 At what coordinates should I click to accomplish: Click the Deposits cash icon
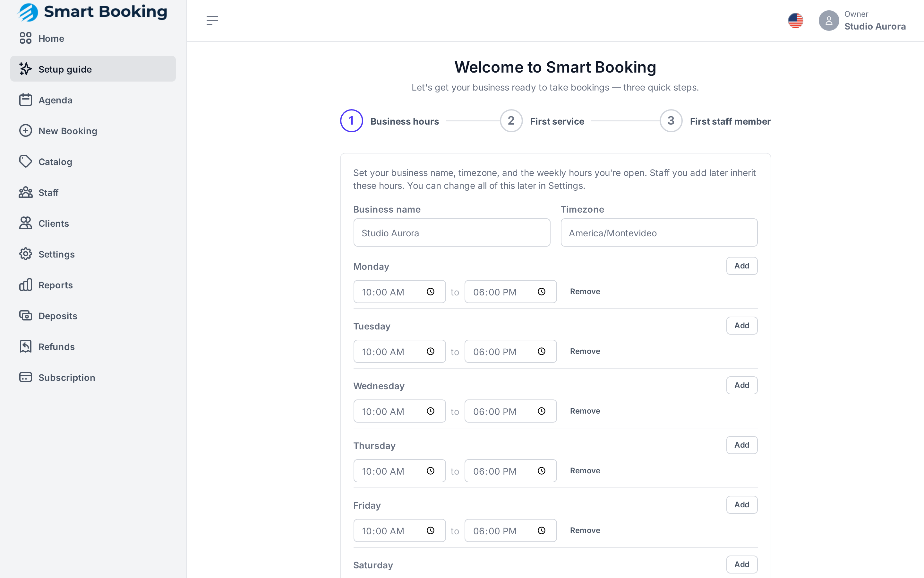pyautogui.click(x=26, y=316)
